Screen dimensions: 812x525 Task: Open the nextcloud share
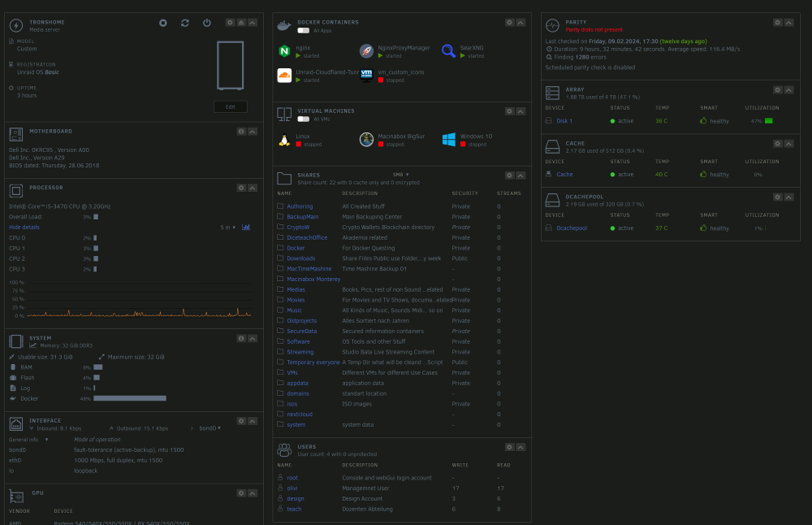tap(300, 414)
